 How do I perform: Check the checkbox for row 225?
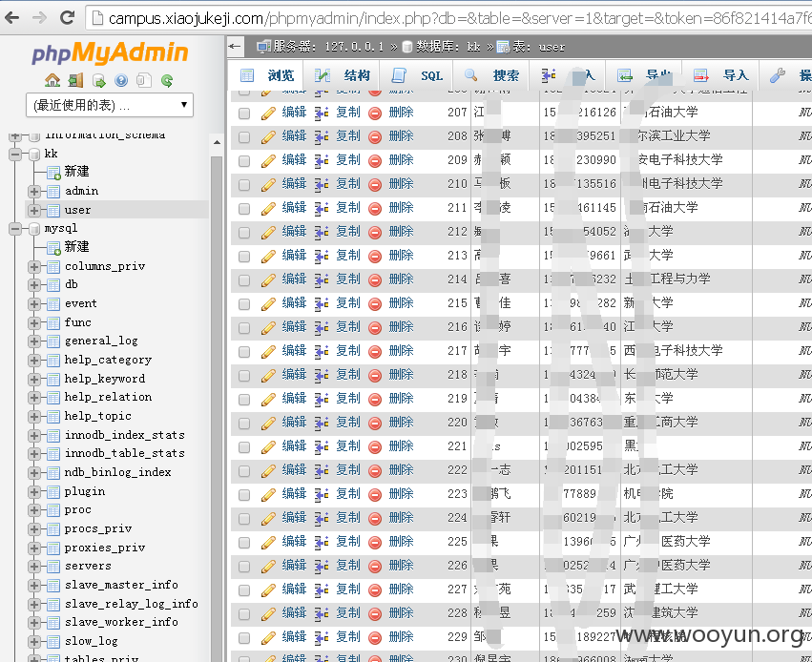click(x=244, y=542)
